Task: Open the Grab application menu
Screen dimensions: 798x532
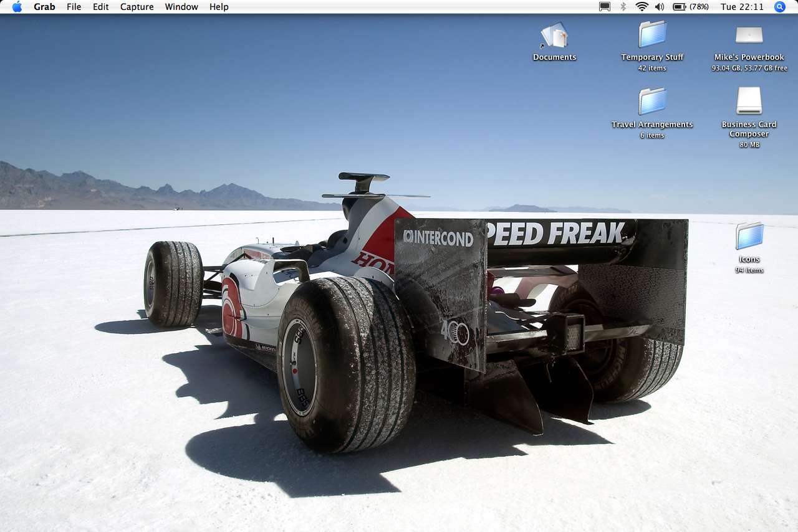Action: (x=44, y=7)
